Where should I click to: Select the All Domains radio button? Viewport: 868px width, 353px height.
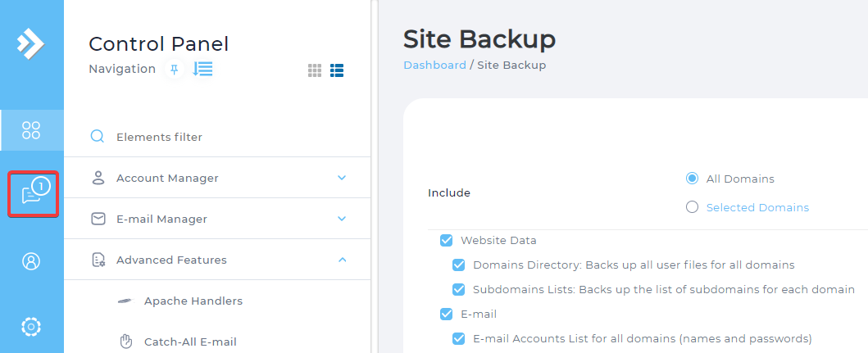coord(692,179)
